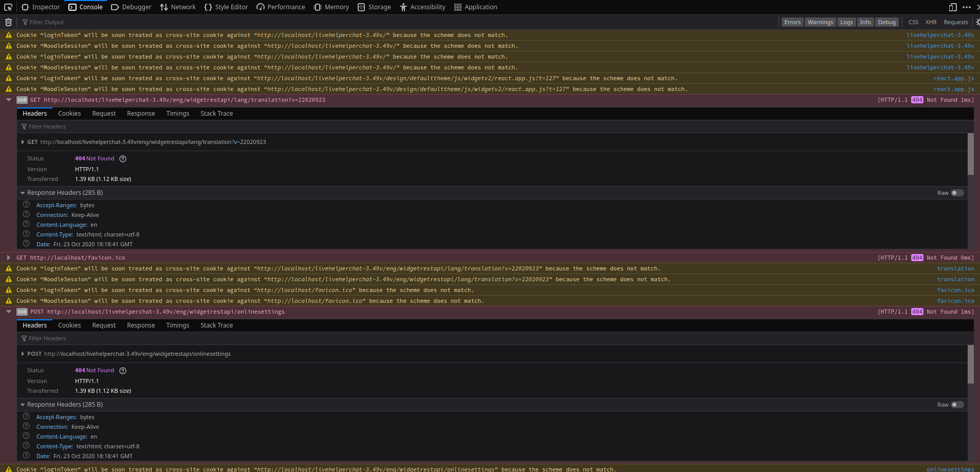Open the translation source link on the right
Screen dimensions: 980x472
(955, 268)
